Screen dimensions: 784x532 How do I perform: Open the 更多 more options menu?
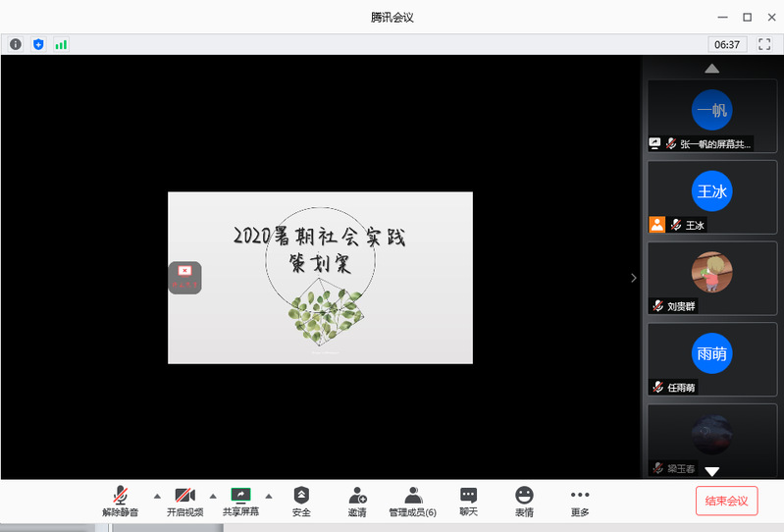[x=580, y=502]
